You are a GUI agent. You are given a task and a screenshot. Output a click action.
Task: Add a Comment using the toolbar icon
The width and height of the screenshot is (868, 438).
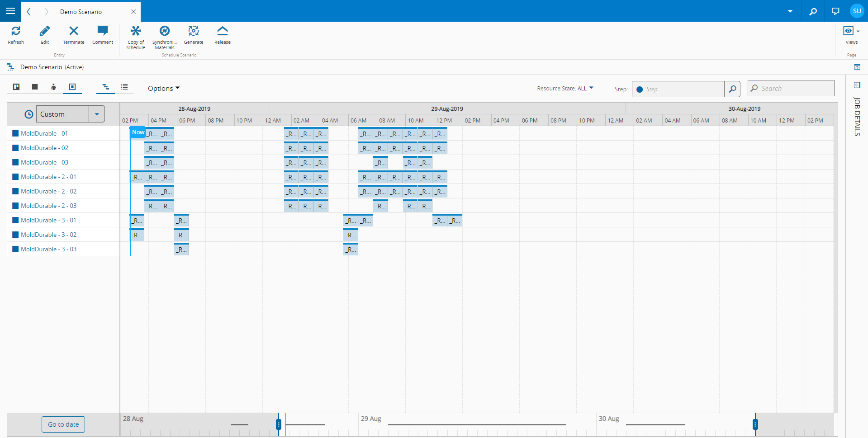pyautogui.click(x=103, y=31)
